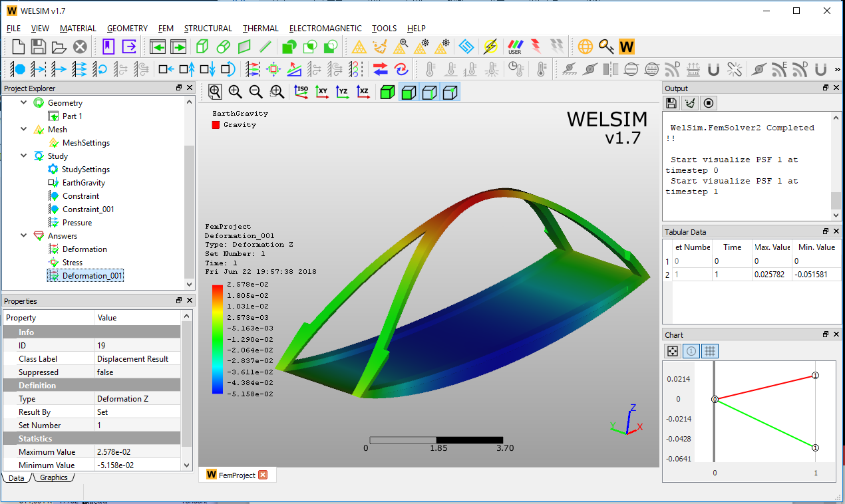This screenshot has width=845, height=504.
Task: Toggle face selection mode cube
Action: [409, 92]
